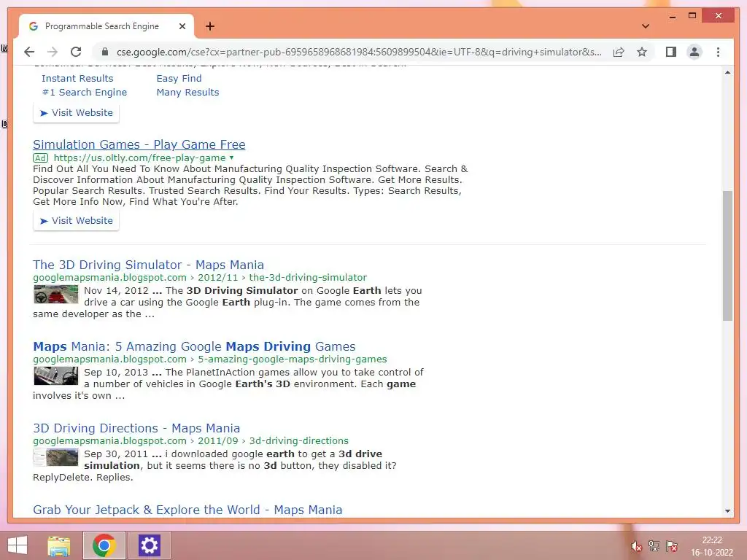Open the Many Results link
This screenshot has width=747, height=560.
click(x=187, y=92)
